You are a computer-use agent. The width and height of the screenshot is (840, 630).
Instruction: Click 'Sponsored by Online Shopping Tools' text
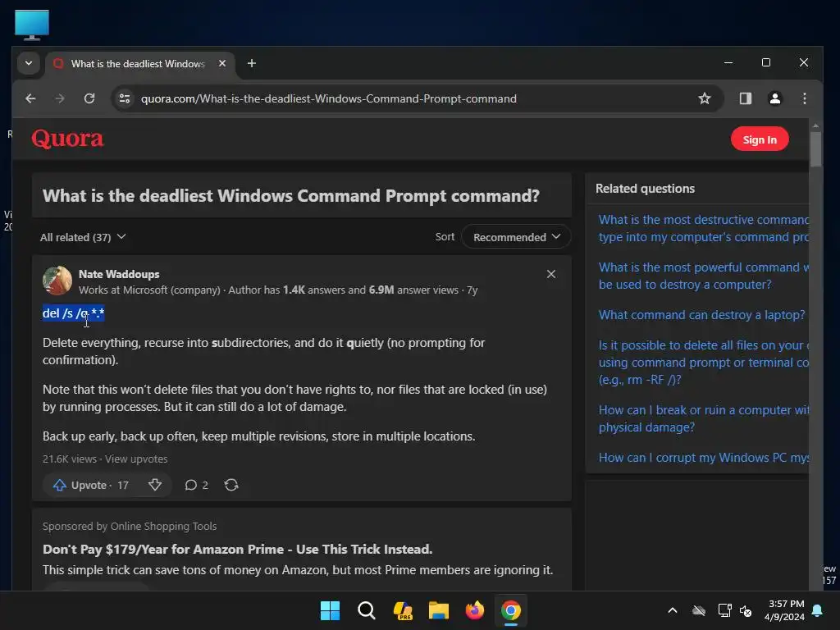(130, 526)
